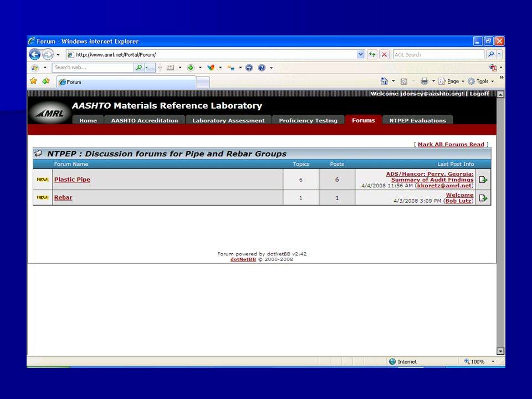Click the Bob Lutz author link
The height and width of the screenshot is (399, 532).
click(458, 201)
